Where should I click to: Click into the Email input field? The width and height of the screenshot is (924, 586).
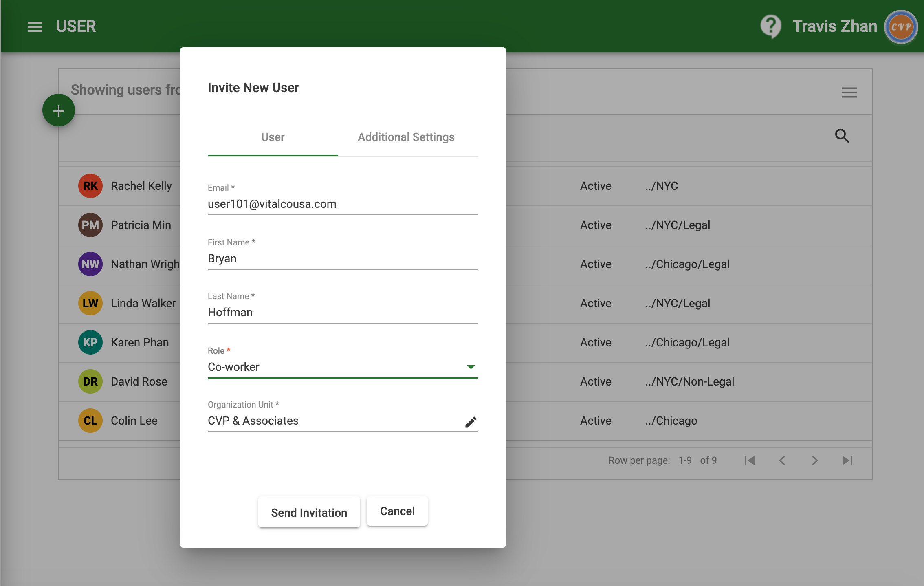(x=342, y=204)
